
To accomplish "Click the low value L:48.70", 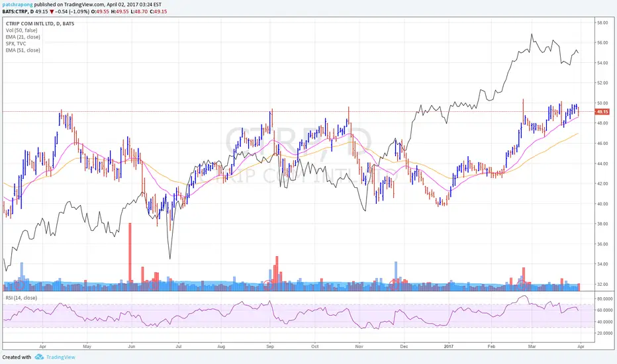I will point(139,12).
